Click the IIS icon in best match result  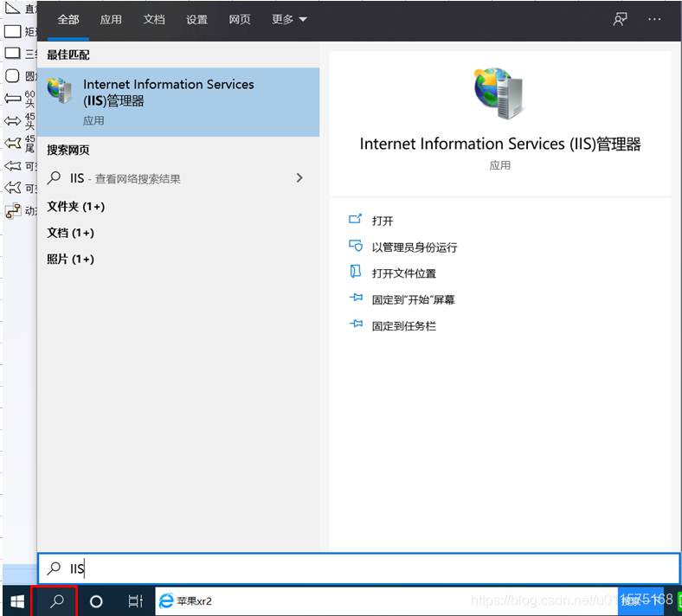coord(60,91)
